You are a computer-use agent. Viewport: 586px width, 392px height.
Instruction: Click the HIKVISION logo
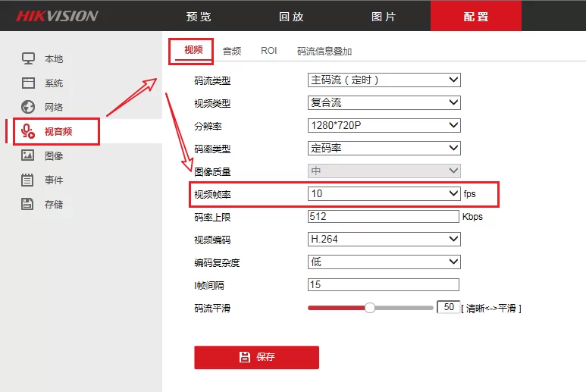coord(57,16)
